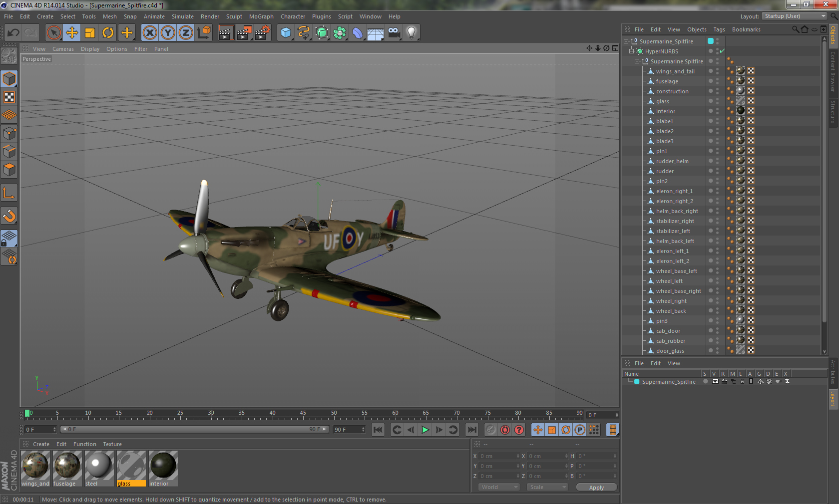Viewport: 839px width, 504px height.
Task: Open the Sculpt menu
Action: click(234, 16)
